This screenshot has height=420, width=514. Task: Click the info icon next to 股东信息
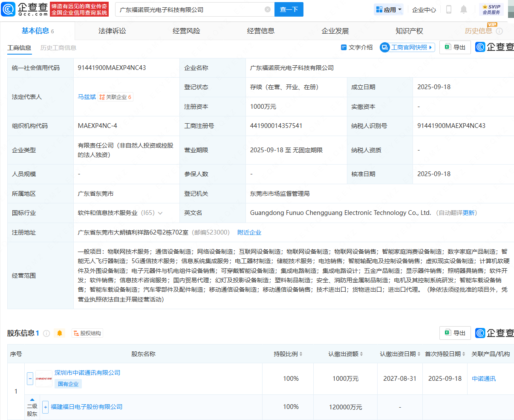click(46, 333)
